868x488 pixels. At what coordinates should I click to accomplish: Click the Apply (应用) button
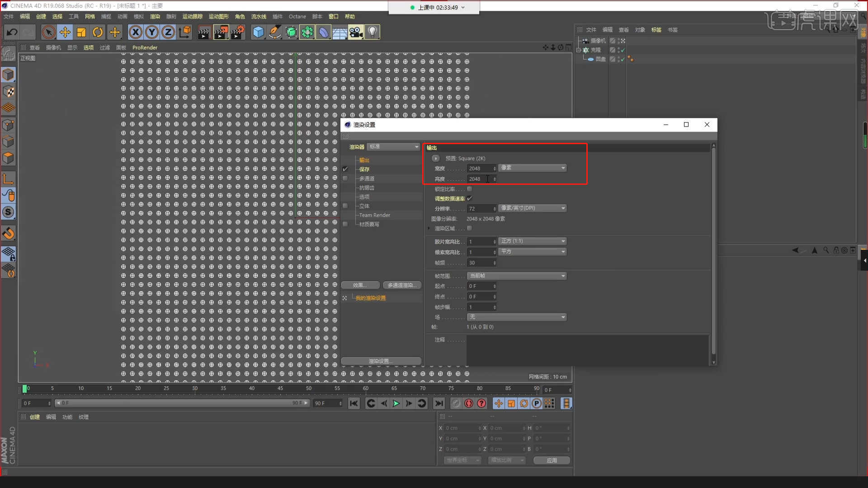pyautogui.click(x=552, y=460)
